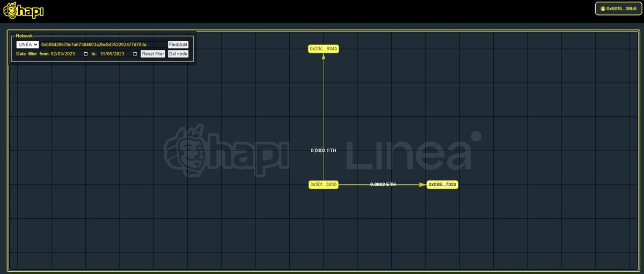Open the connected wallet 0x50f5...38b5 button
The image size is (644, 274).
click(x=618, y=9)
